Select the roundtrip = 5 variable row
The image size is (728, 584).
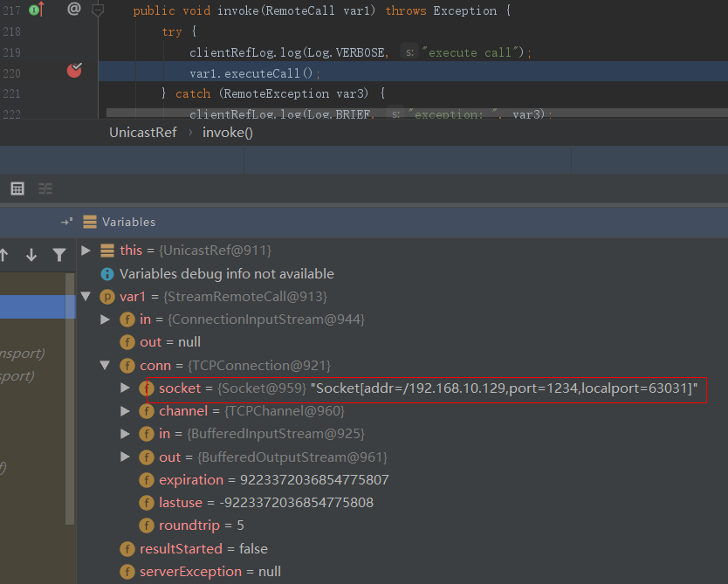(x=201, y=526)
